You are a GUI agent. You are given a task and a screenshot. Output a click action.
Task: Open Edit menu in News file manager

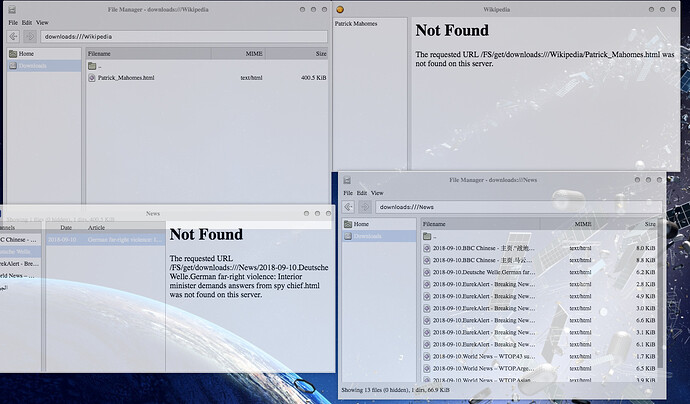[362, 193]
